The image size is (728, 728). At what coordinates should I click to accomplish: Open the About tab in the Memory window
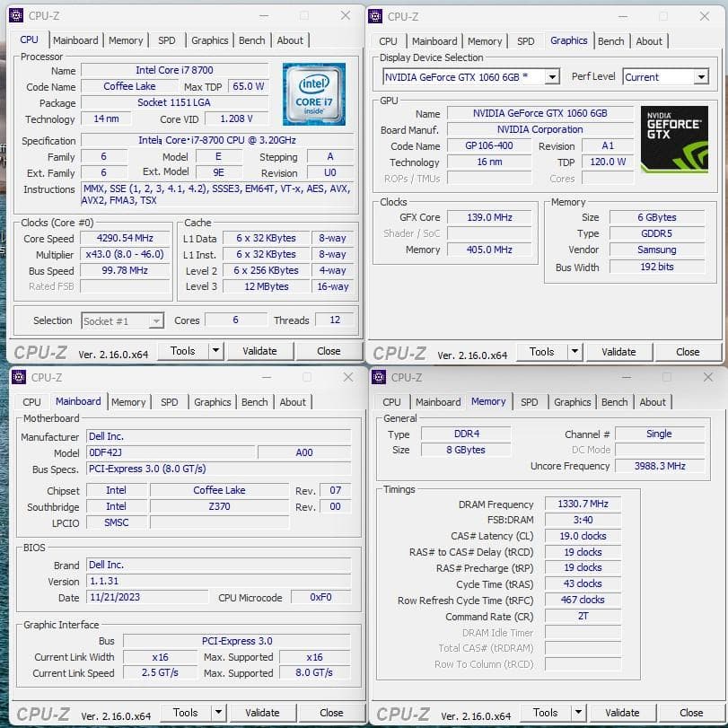653,402
